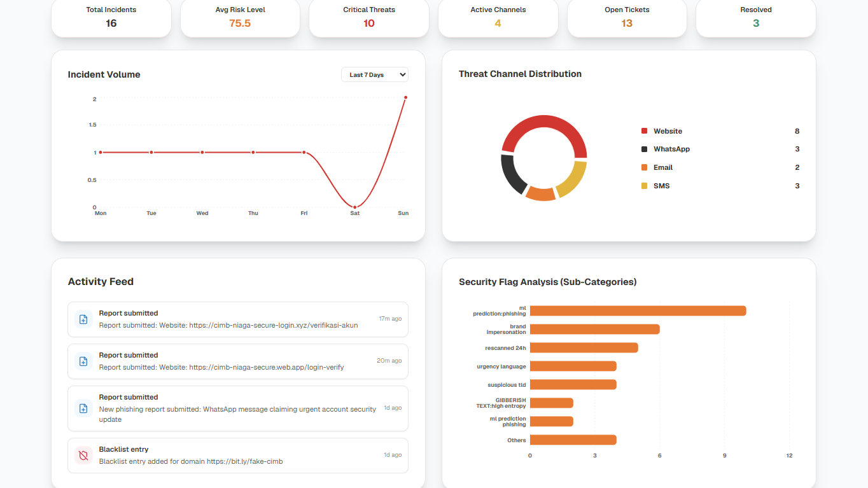Select the Resolved stat card

756,18
